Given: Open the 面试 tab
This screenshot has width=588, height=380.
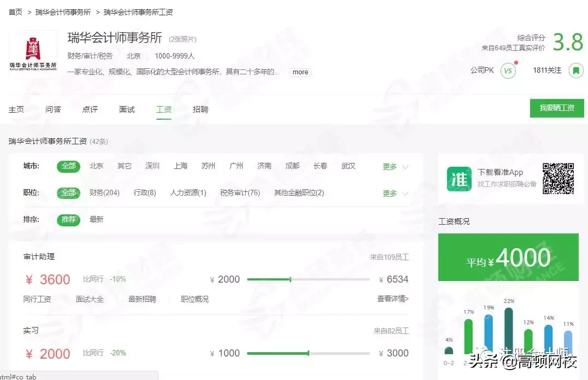Looking at the screenshot, I should [x=127, y=109].
